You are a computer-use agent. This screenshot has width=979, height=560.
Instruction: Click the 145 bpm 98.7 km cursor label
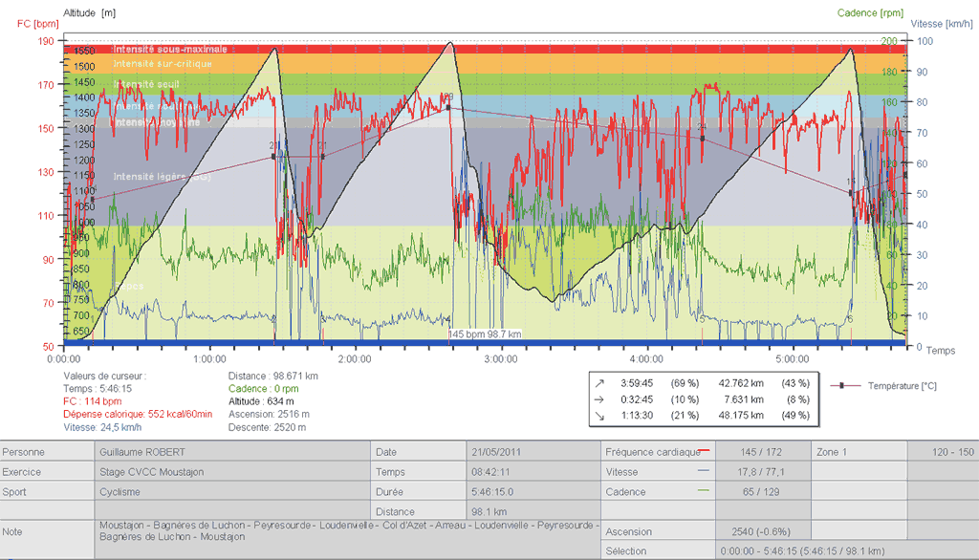tap(485, 334)
